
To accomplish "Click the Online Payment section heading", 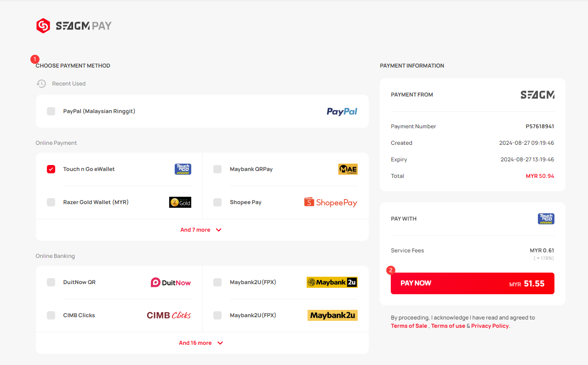I will [x=56, y=143].
